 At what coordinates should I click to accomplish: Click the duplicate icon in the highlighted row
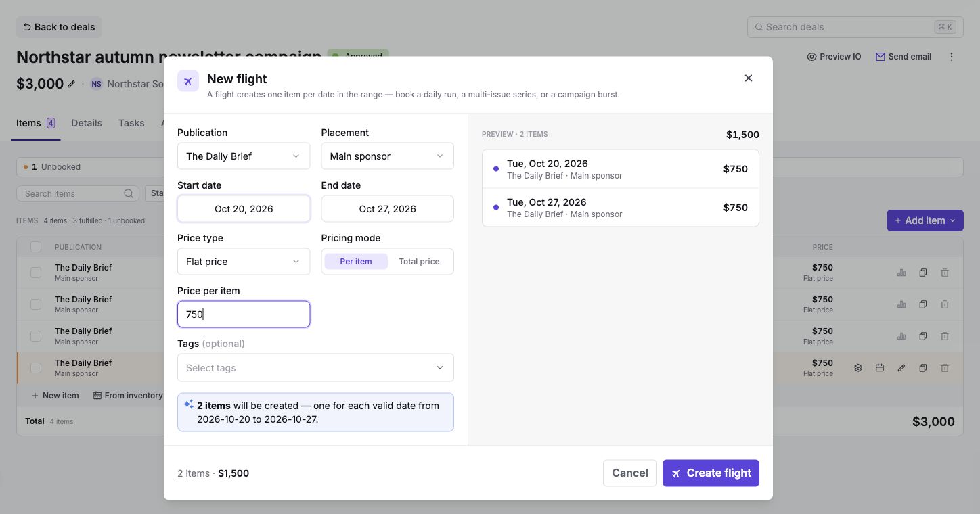pyautogui.click(x=923, y=368)
